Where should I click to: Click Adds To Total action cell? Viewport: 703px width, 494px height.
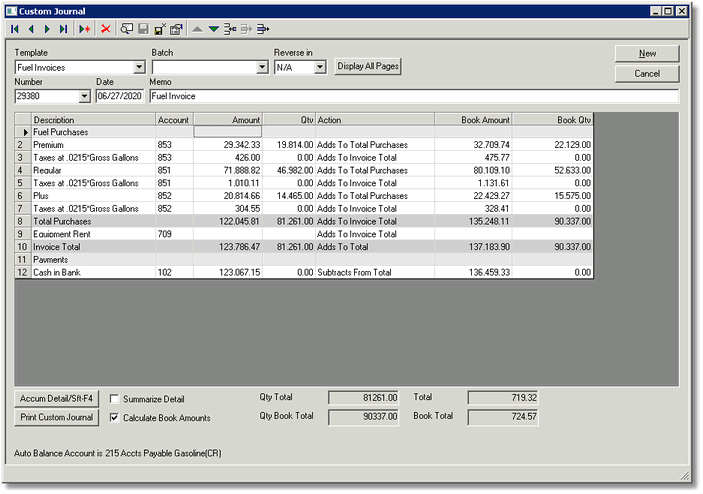[x=375, y=247]
